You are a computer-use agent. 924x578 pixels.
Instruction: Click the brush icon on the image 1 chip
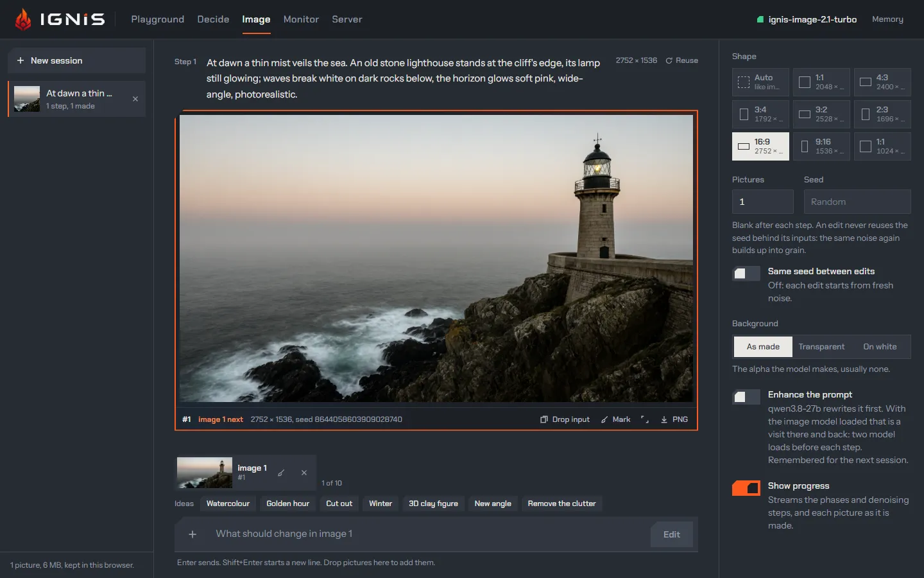(x=281, y=473)
